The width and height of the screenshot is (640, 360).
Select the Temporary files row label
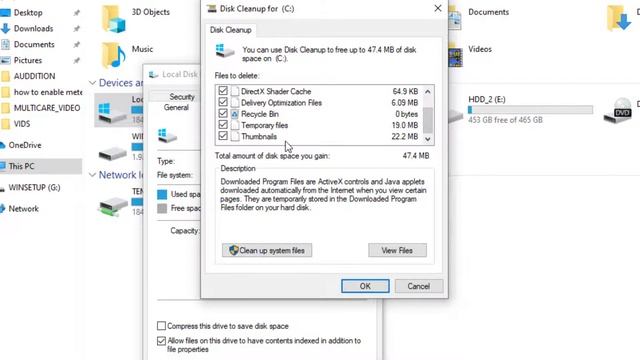click(x=264, y=125)
